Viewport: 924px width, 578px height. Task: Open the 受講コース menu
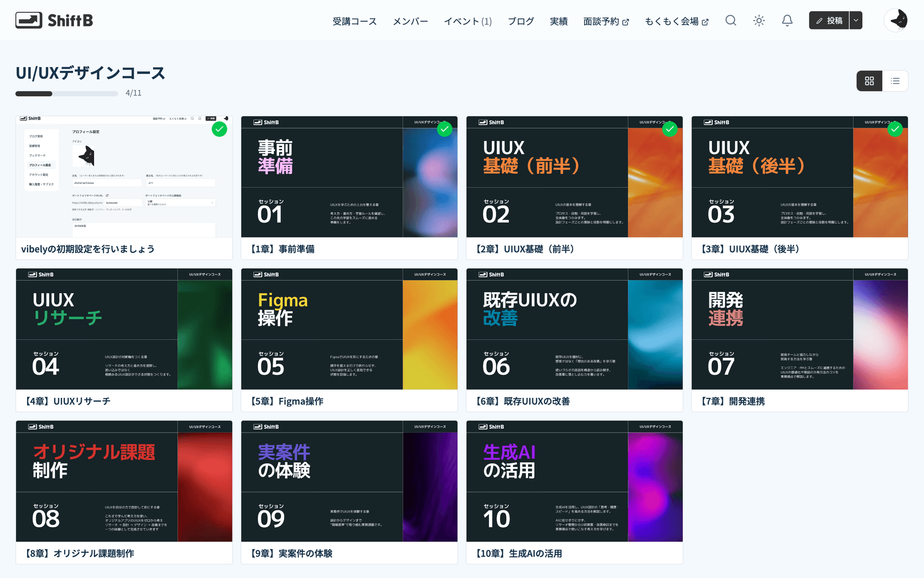pyautogui.click(x=355, y=21)
